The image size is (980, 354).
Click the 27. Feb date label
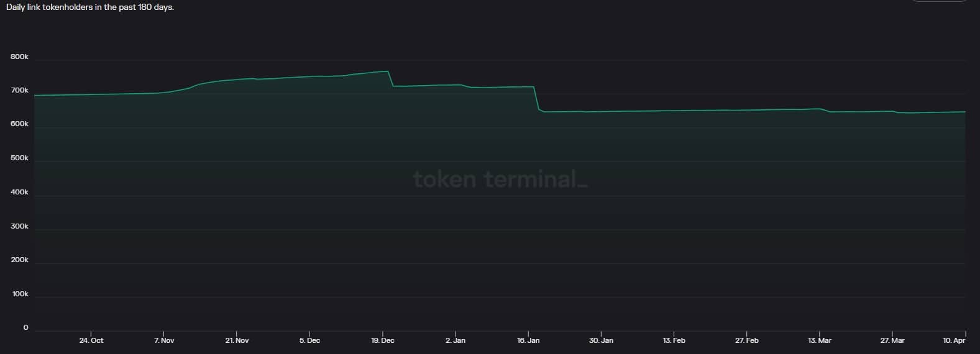coord(746,341)
